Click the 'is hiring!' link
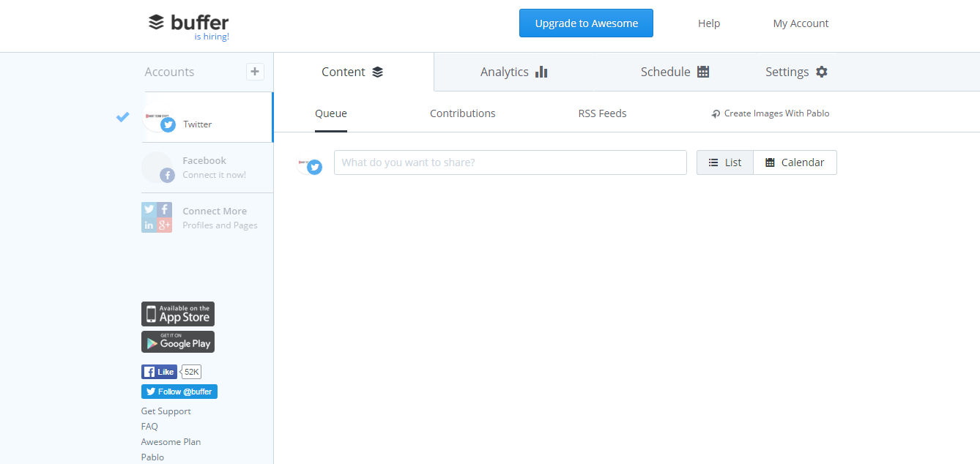The width and height of the screenshot is (980, 464). point(212,37)
